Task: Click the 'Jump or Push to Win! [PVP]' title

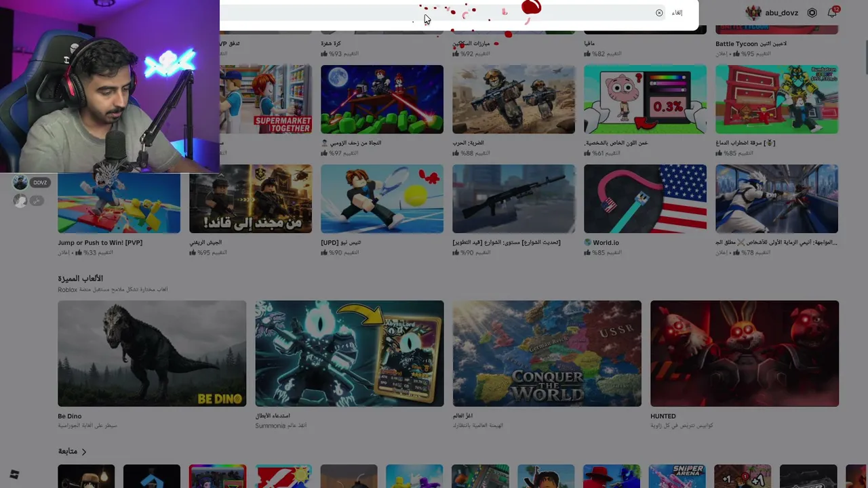Action: tap(100, 243)
